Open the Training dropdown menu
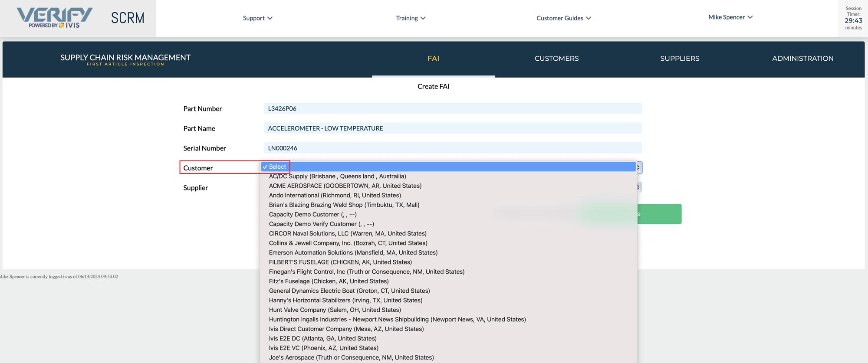 411,18
